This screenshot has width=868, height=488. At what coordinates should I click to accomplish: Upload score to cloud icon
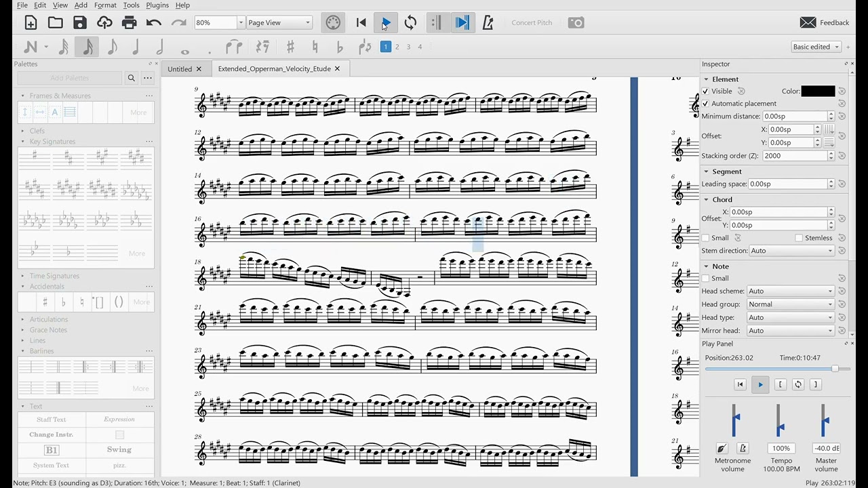(104, 22)
